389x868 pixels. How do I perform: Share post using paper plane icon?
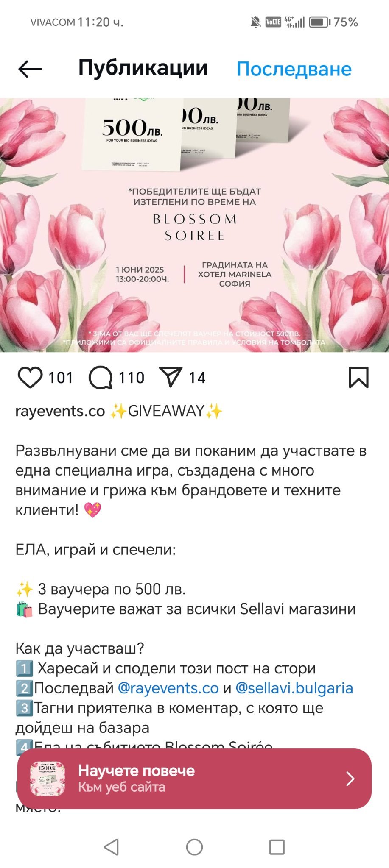171,377
